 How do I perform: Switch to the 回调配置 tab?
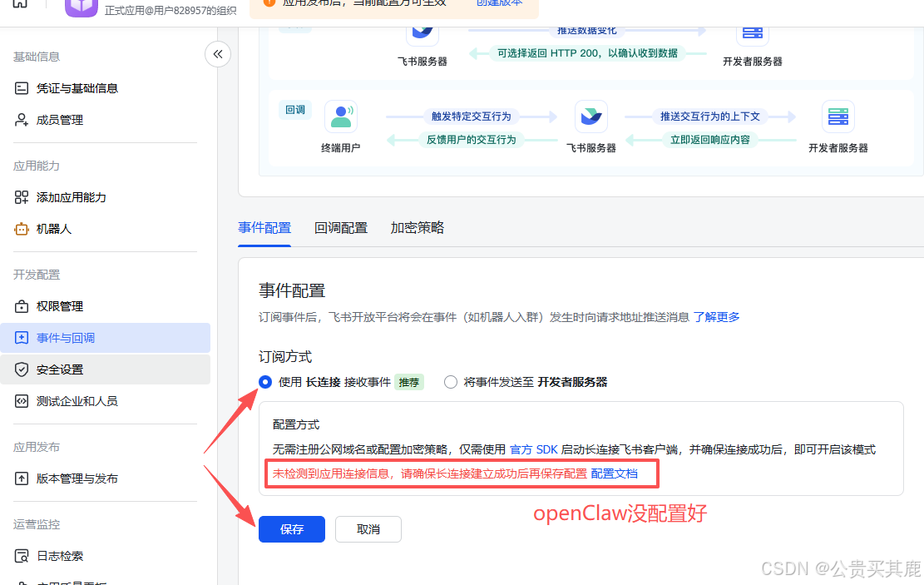[341, 228]
